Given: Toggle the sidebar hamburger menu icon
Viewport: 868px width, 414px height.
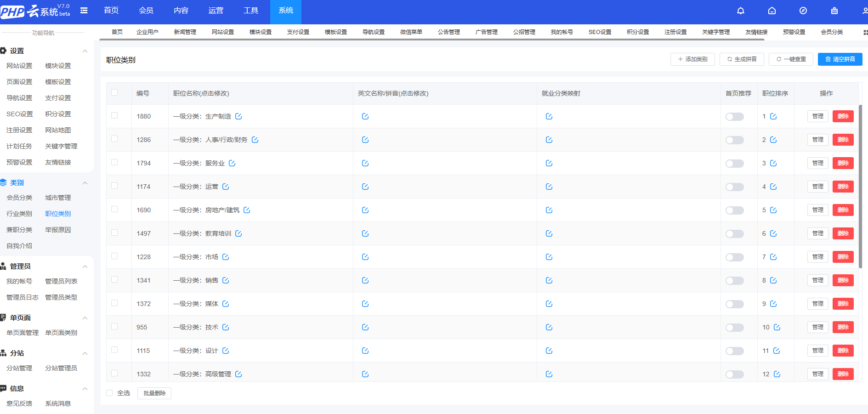Looking at the screenshot, I should pyautogui.click(x=84, y=11).
